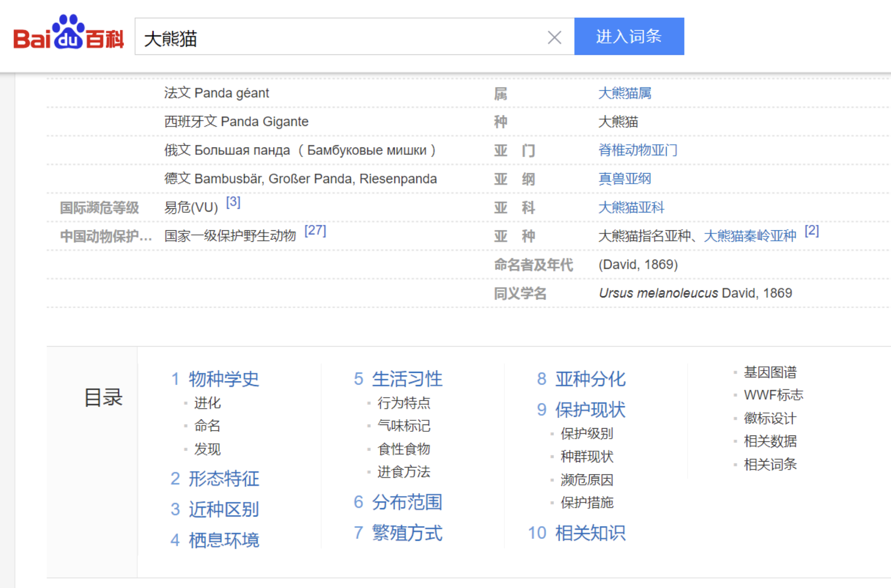Go to the 徽标设计 subsection
Viewport: 891px width, 588px height.
770,418
